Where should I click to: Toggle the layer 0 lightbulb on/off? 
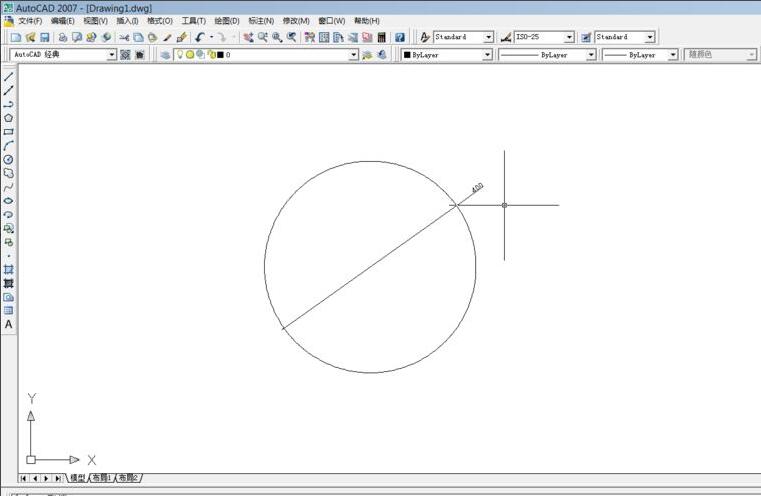tap(180, 55)
